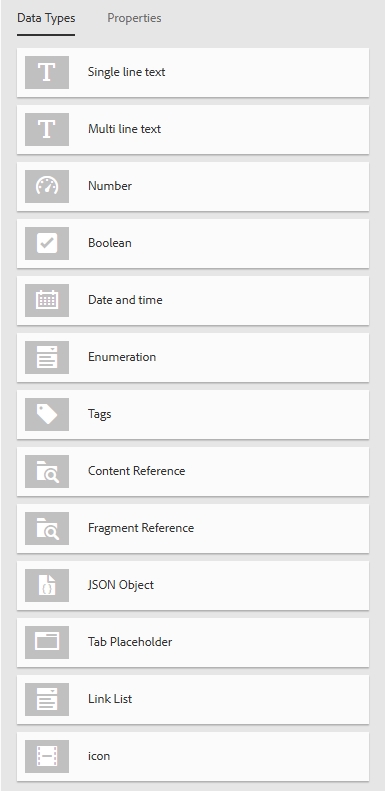Select the Tags label icon
385x791 pixels.
[x=47, y=414]
